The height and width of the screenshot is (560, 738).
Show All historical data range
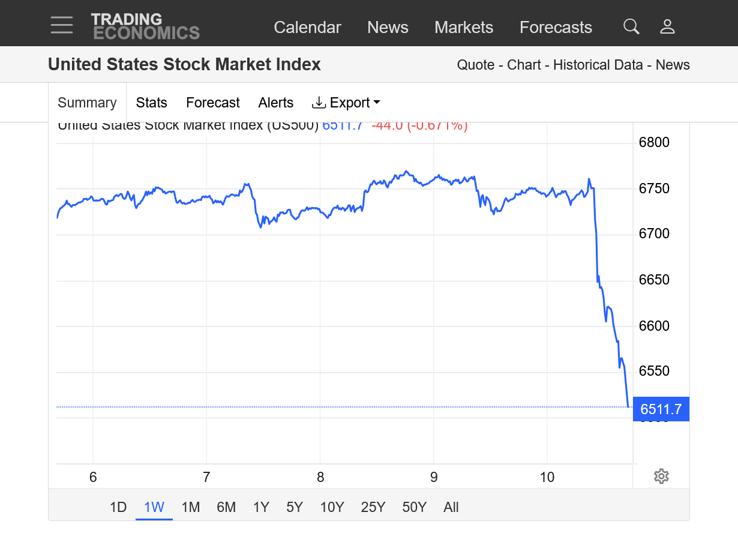click(451, 507)
